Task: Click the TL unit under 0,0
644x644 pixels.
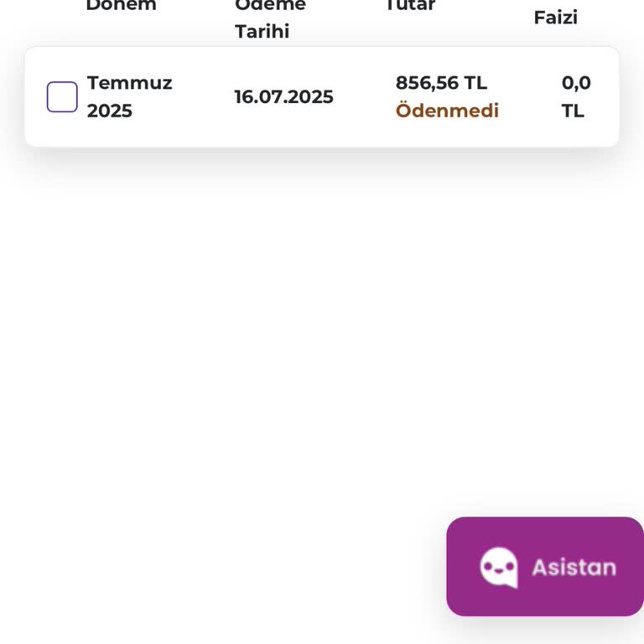Action: coord(573,111)
